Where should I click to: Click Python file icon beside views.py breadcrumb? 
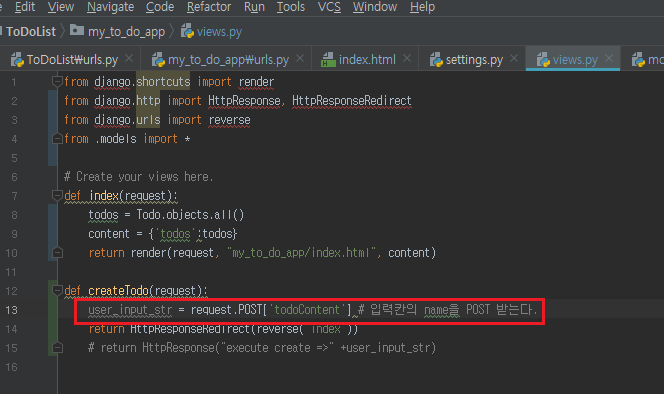click(x=187, y=31)
